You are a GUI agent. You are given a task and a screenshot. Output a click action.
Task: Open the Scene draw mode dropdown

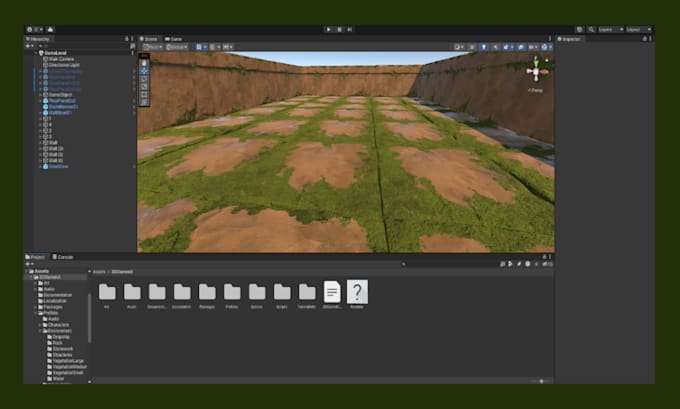point(459,47)
